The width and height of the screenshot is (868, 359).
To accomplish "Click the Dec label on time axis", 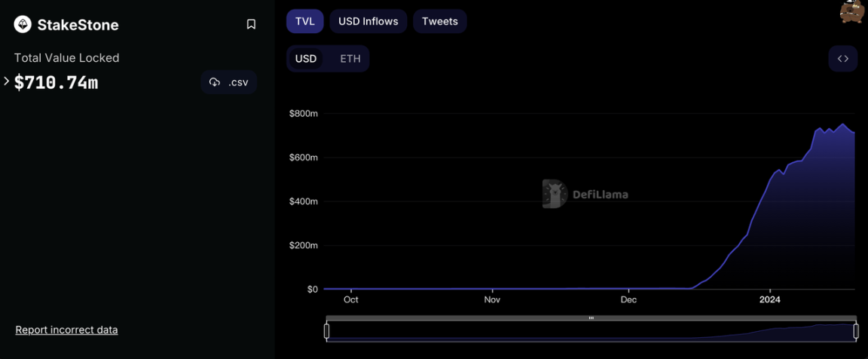I will [x=628, y=300].
